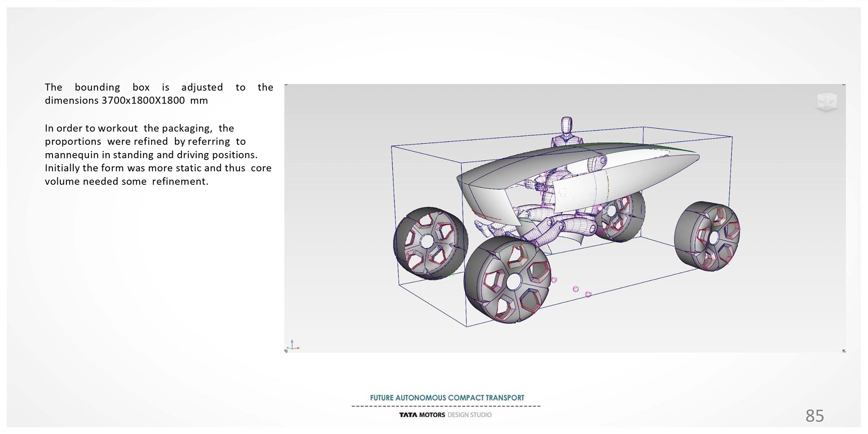Click the Tata Motors Design Studio logo

(x=445, y=415)
